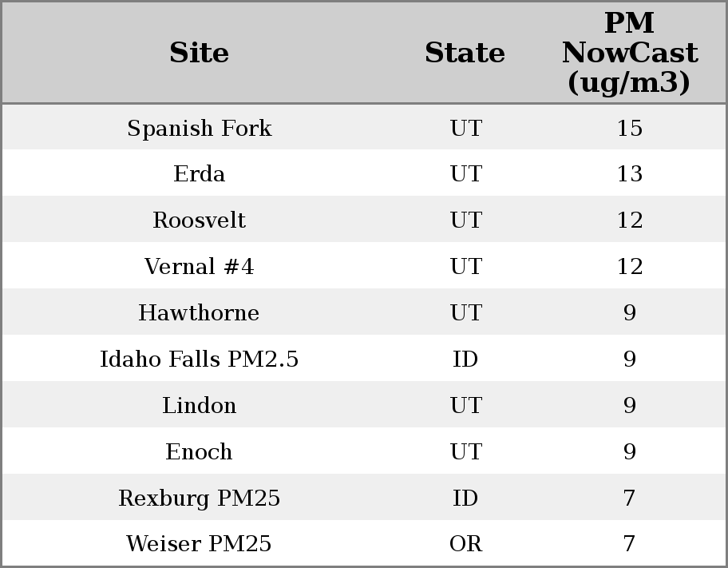Click the UT state cell for Hawthorne
The image size is (728, 568).
pos(465,313)
